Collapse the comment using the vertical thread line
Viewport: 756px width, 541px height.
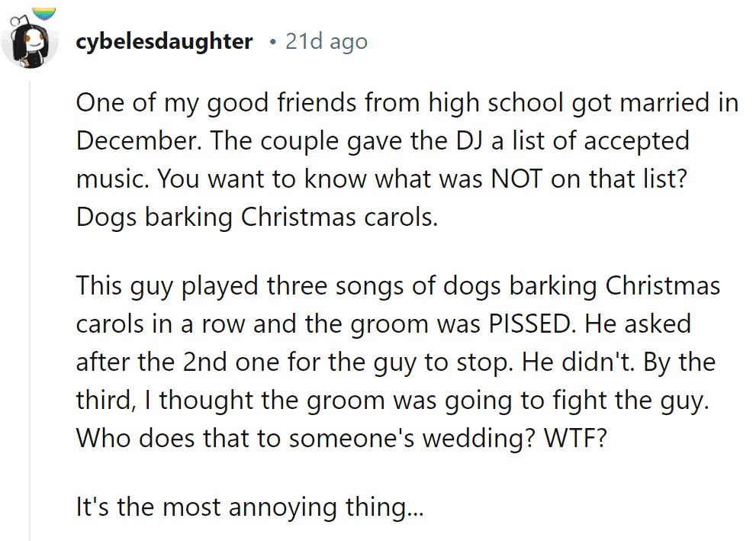click(30, 311)
